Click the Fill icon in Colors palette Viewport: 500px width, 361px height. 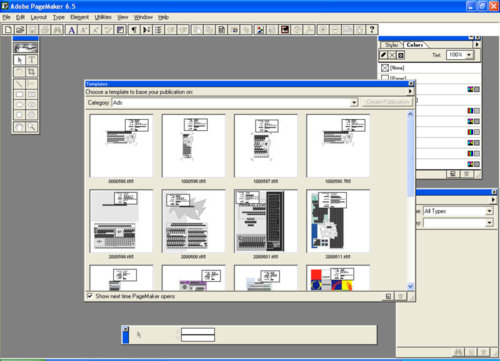point(392,55)
